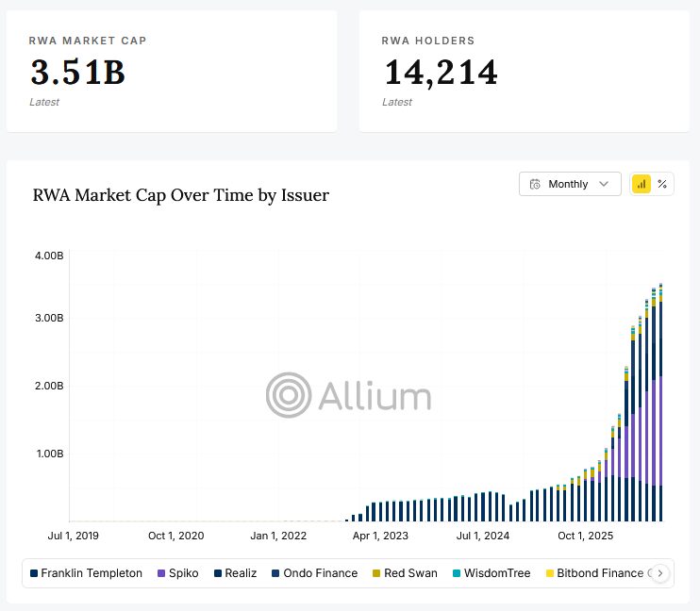The image size is (700, 611).
Task: Click the 2.00B y-axis label
Action: (49, 386)
